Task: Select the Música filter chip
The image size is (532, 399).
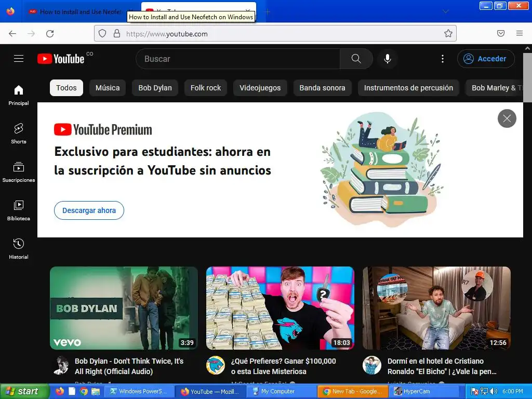Action: click(108, 88)
